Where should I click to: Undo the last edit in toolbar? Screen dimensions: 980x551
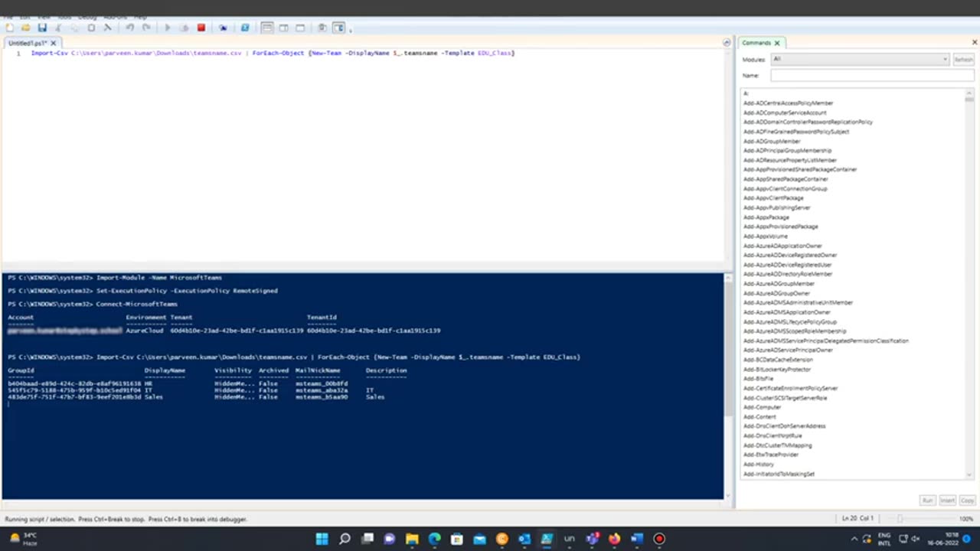point(129,28)
